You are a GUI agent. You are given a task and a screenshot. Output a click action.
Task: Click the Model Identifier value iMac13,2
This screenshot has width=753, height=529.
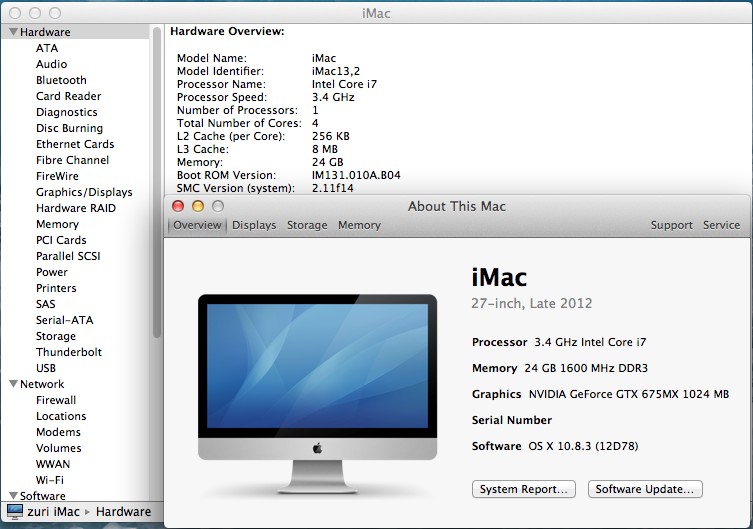(x=336, y=71)
